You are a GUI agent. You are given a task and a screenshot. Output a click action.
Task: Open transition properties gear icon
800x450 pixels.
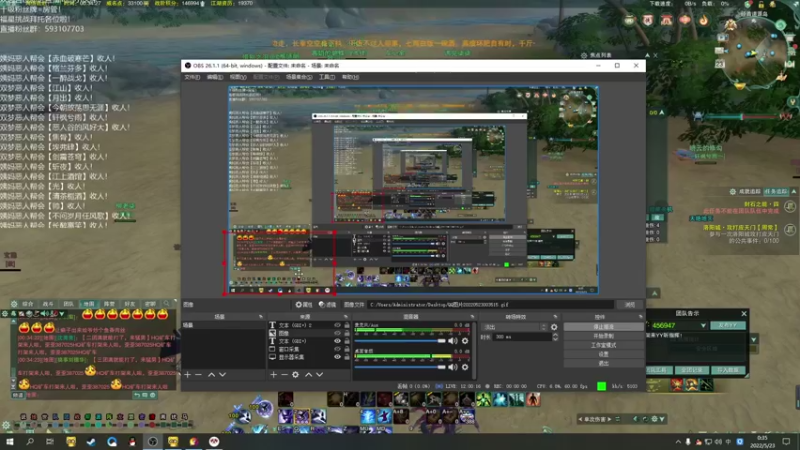[554, 327]
